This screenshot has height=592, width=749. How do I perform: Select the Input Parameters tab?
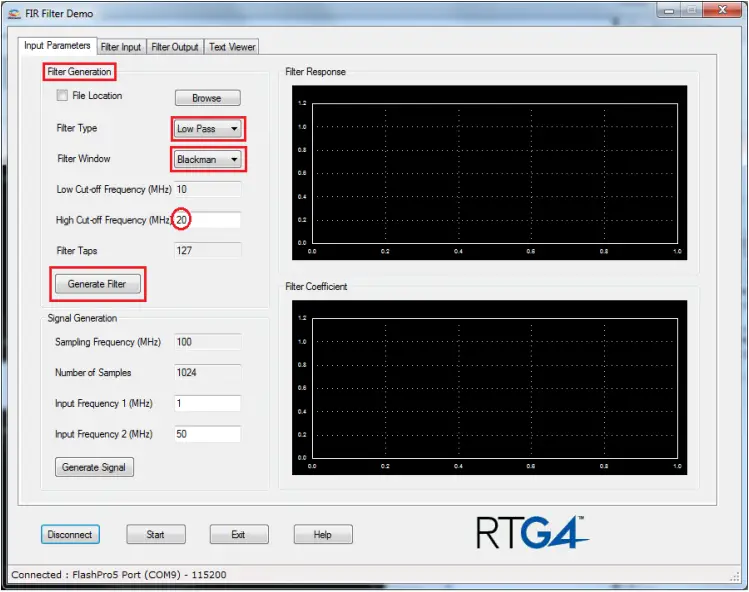pos(57,45)
